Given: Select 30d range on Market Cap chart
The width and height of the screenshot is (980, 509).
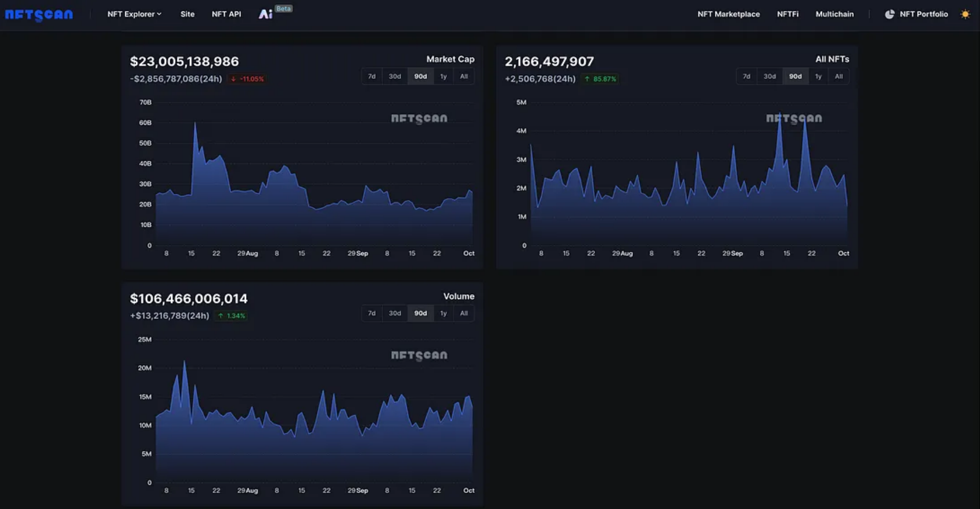Looking at the screenshot, I should click(395, 76).
